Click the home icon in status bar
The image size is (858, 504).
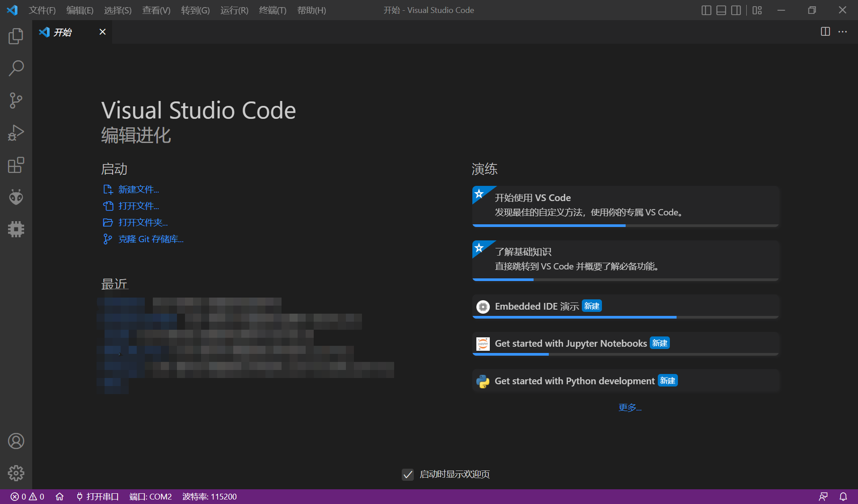click(x=59, y=497)
